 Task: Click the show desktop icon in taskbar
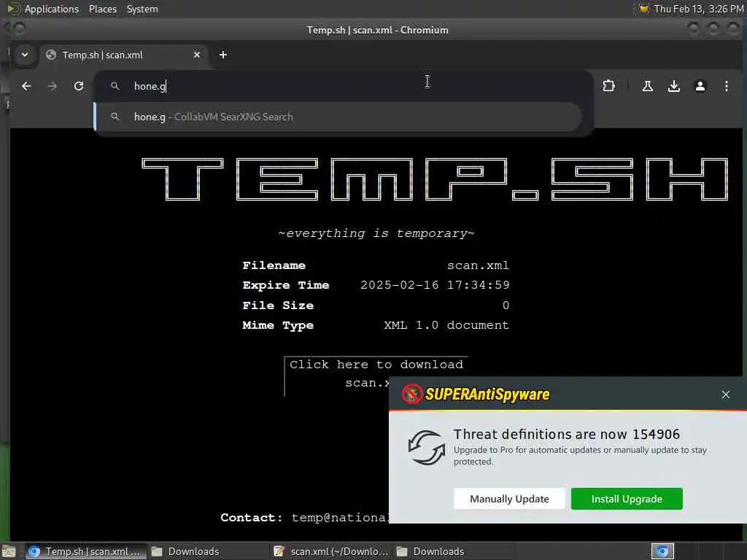[9, 551]
